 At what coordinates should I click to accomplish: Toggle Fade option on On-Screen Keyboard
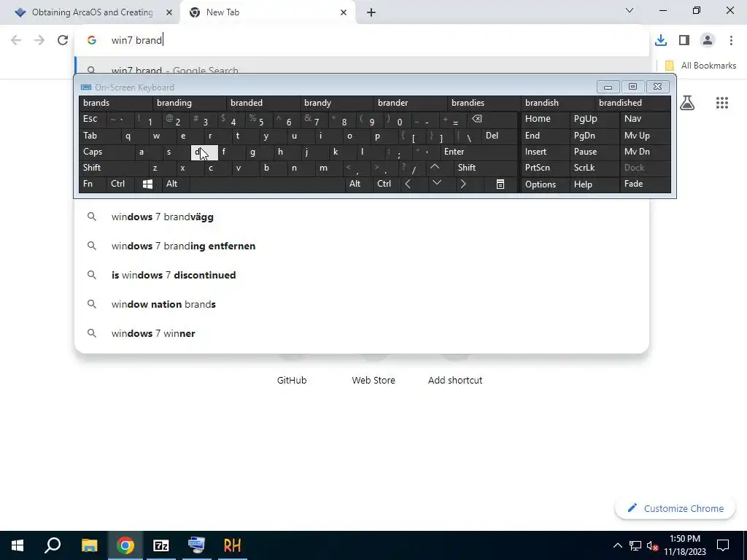645,184
